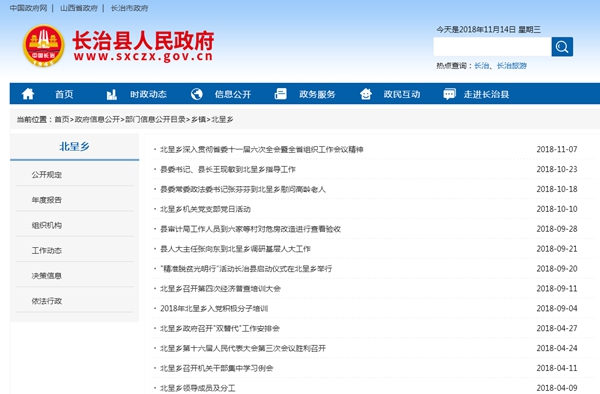Click the globe icon beside 信息公开

(x=197, y=94)
